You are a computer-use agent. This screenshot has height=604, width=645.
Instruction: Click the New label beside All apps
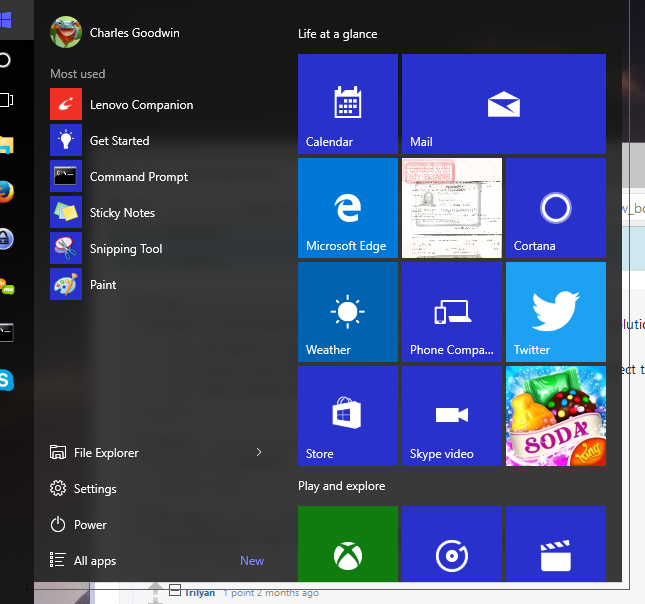(x=252, y=560)
